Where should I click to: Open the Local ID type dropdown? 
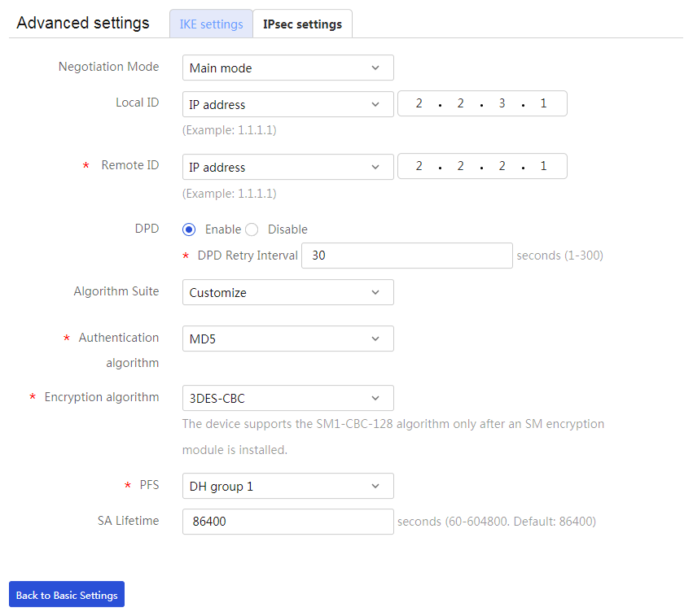click(287, 104)
